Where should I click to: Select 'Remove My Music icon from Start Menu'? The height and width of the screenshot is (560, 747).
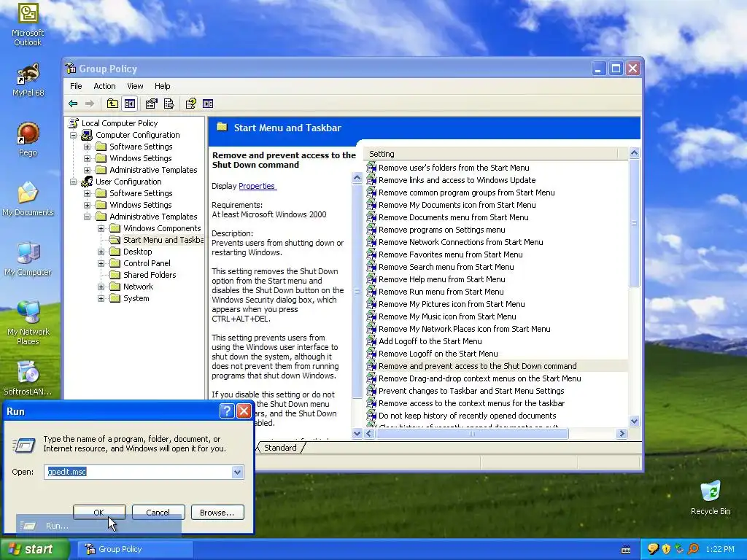(447, 316)
